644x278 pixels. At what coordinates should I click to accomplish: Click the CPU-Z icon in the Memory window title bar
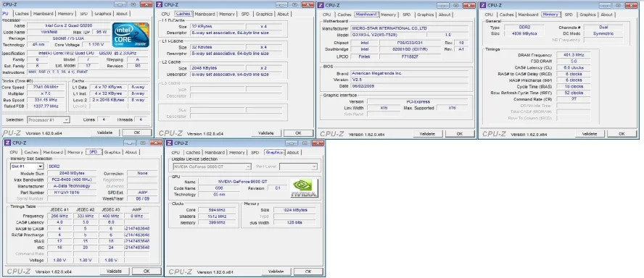482,5
